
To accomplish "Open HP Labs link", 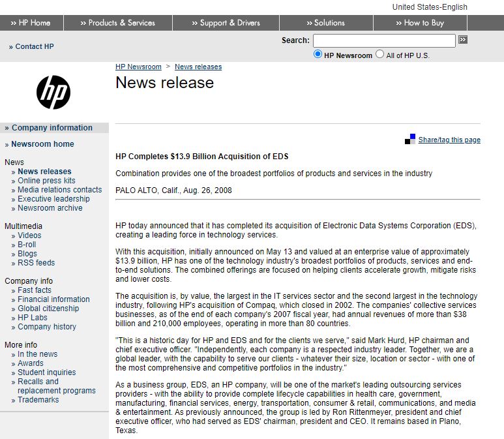I will (x=33, y=318).
